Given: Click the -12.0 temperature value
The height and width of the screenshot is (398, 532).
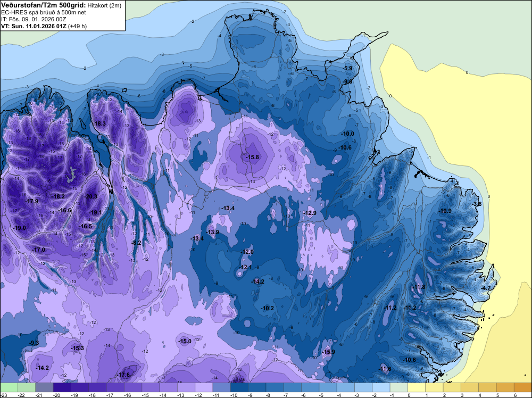Looking at the screenshot, I should click(x=247, y=252).
